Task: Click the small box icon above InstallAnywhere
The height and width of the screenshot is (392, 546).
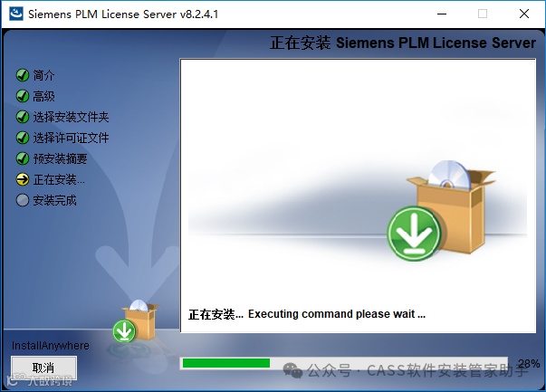Action: click(136, 320)
